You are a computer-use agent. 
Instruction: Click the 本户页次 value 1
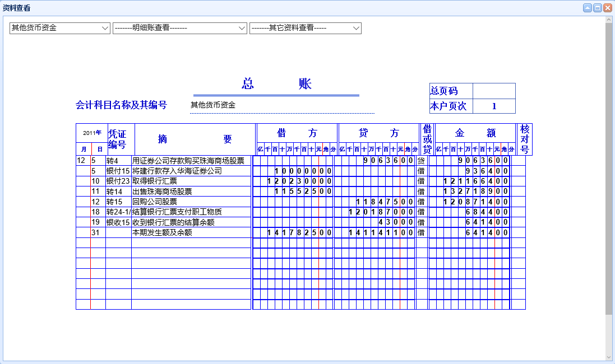coord(494,106)
